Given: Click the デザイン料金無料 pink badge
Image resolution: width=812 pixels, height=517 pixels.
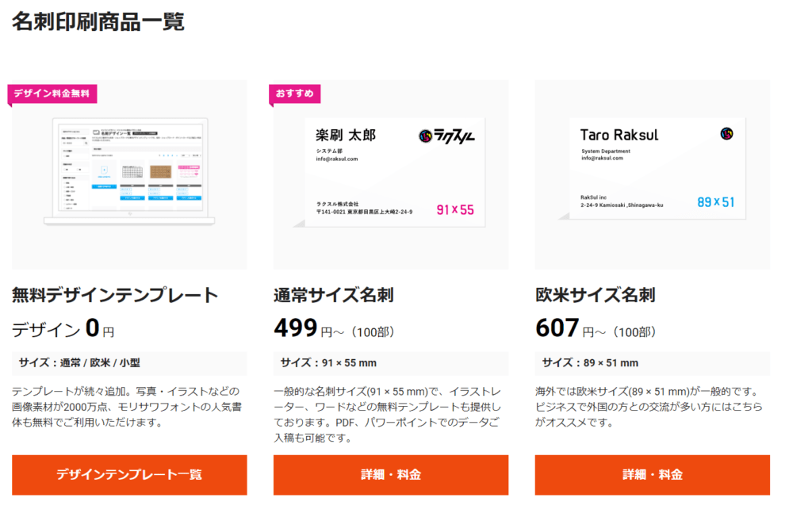Looking at the screenshot, I should [x=52, y=94].
